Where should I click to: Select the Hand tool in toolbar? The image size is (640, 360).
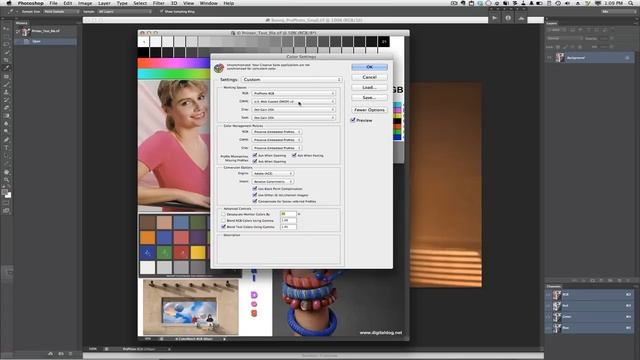6,172
